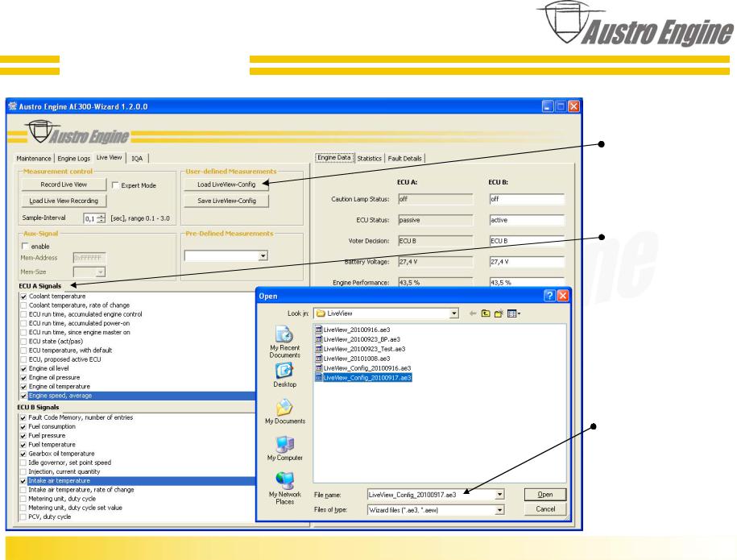Click ECU A Battery Voltage field
737x560 pixels.
pyautogui.click(x=436, y=262)
